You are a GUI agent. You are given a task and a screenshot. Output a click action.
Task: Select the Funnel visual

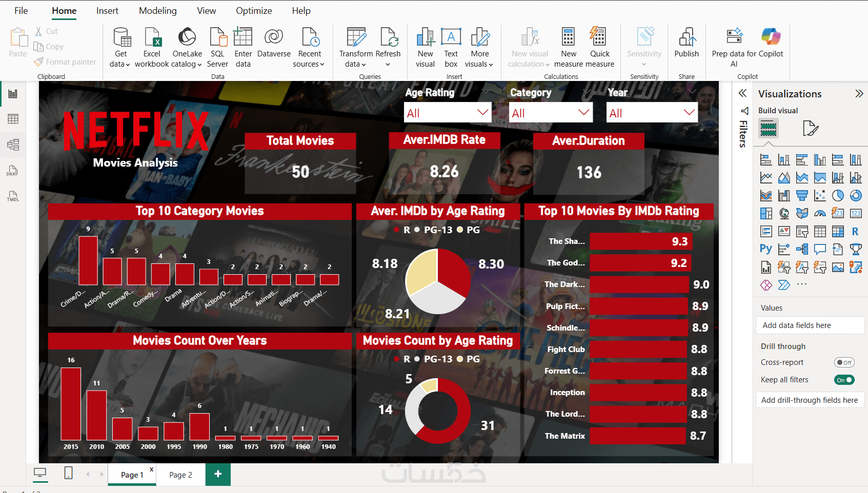(802, 196)
